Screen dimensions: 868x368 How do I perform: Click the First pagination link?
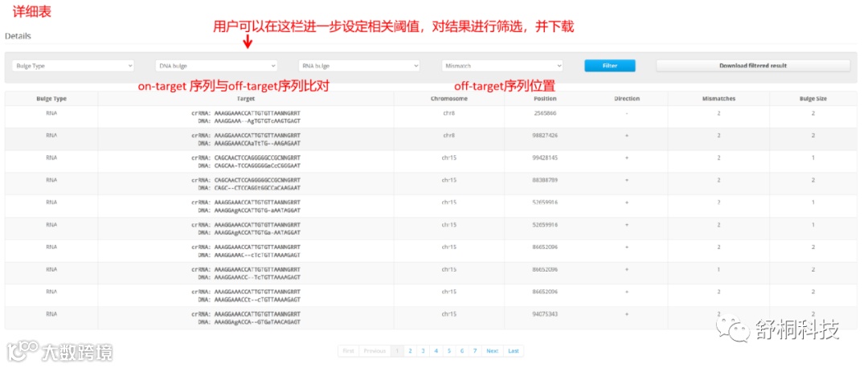[348, 351]
